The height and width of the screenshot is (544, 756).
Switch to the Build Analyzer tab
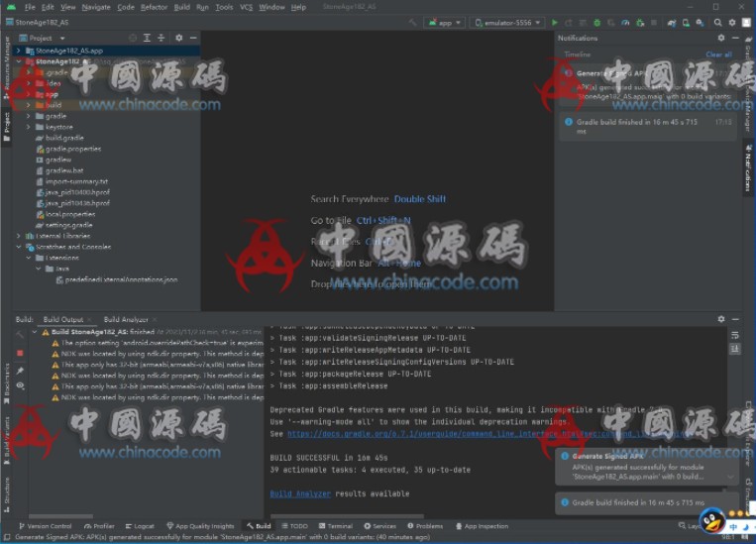tap(126, 319)
